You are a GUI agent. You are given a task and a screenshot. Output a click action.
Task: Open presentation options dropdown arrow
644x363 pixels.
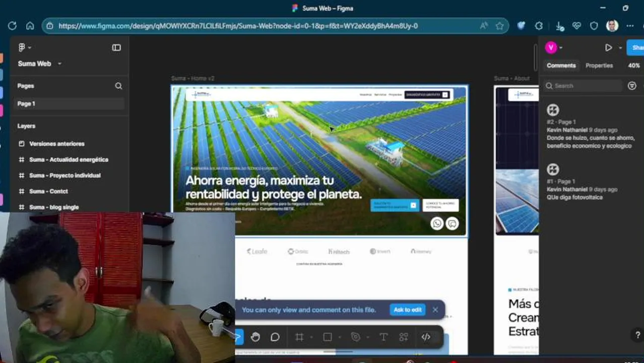[620, 48]
